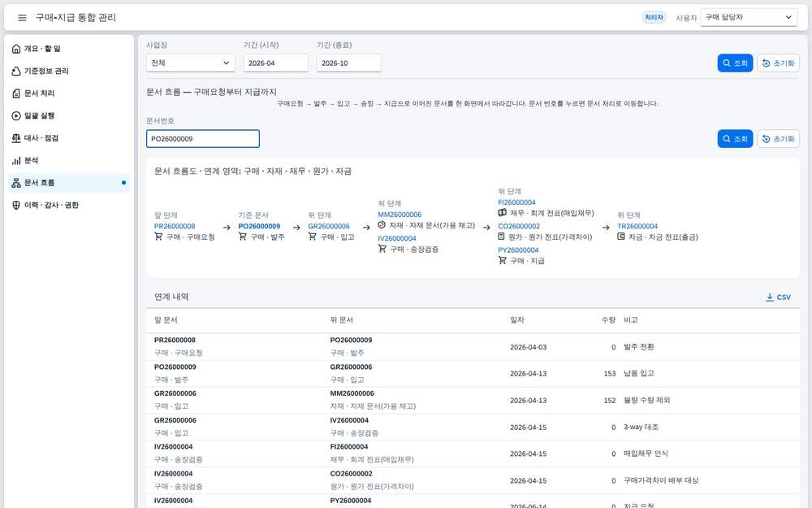The height and width of the screenshot is (508, 812).
Task: Click the 기간 (종료) date field
Action: [349, 63]
